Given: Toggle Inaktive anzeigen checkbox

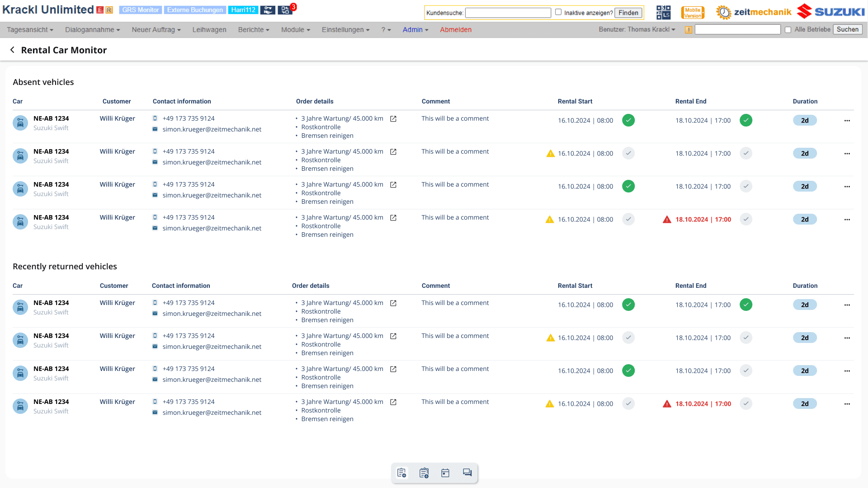Looking at the screenshot, I should pyautogui.click(x=558, y=12).
